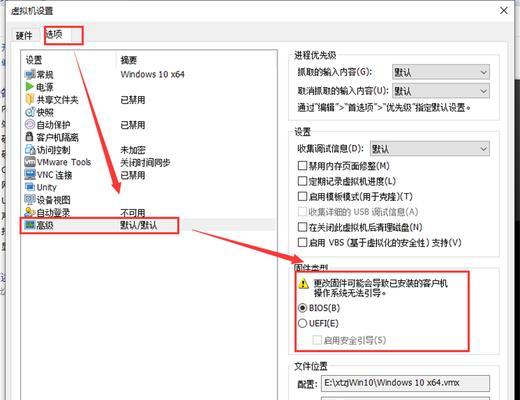
Task: Click the 摘要 column header
Action: point(129,60)
